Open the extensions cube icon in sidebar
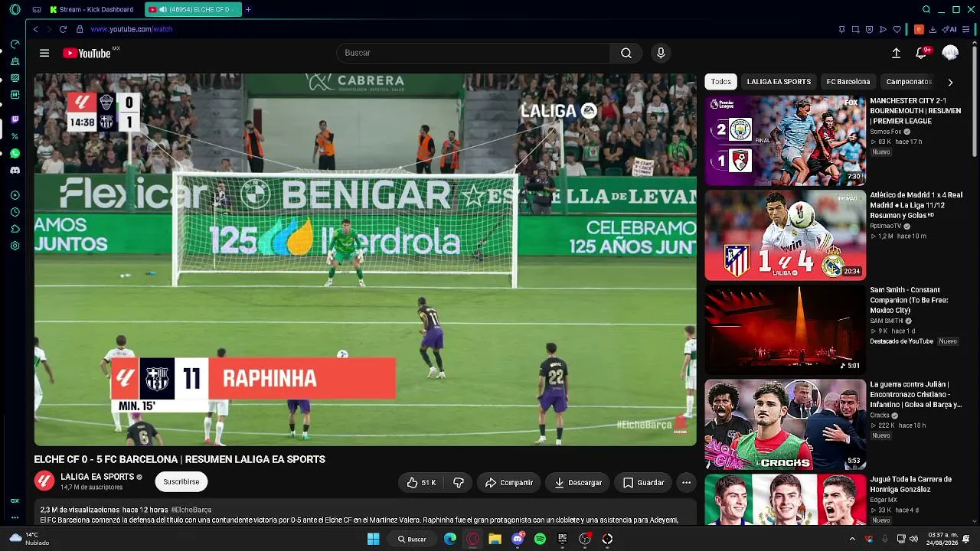This screenshot has width=980, height=551. click(15, 229)
